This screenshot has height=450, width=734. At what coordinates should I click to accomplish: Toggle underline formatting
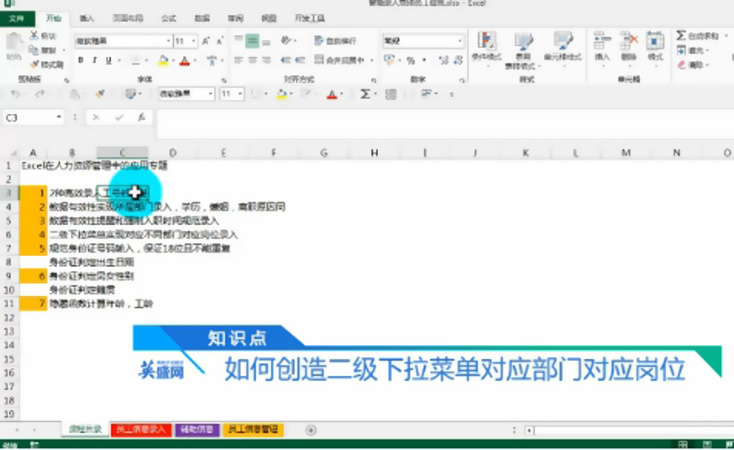pyautogui.click(x=109, y=61)
